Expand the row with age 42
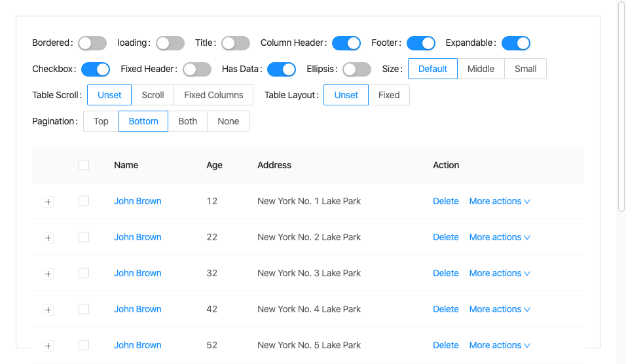 [x=48, y=310]
